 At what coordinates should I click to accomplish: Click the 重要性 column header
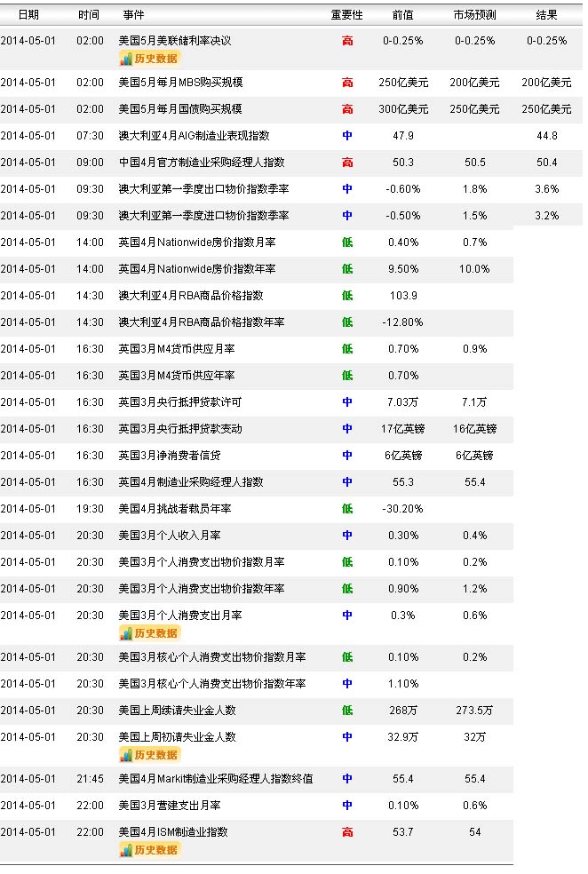[x=346, y=14]
